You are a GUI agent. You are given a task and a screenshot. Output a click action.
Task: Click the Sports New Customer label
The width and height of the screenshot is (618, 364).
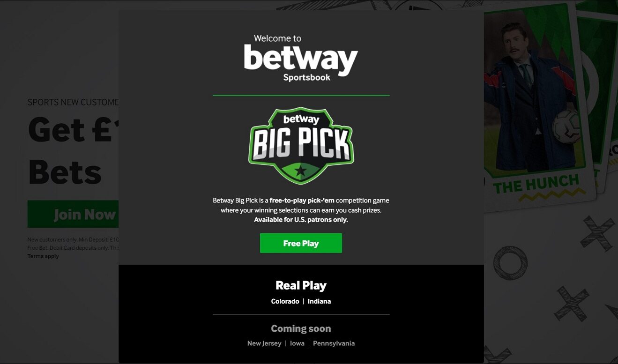tap(73, 102)
